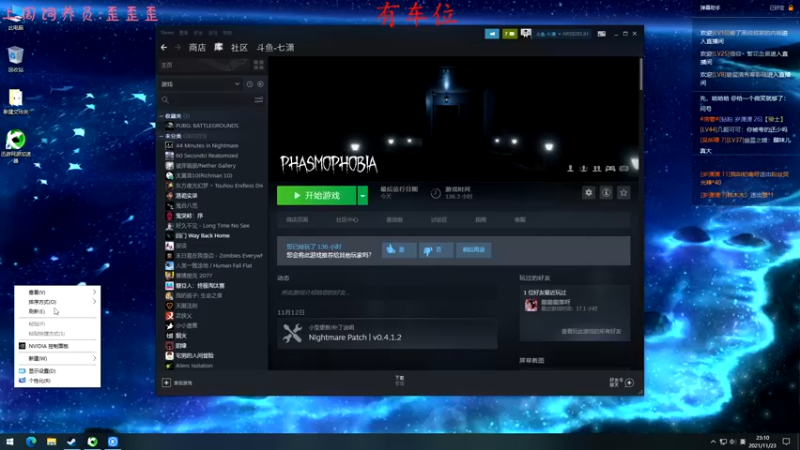The image size is (800, 450).
Task: Click the Nightmare Patch wrench icon
Action: point(292,333)
